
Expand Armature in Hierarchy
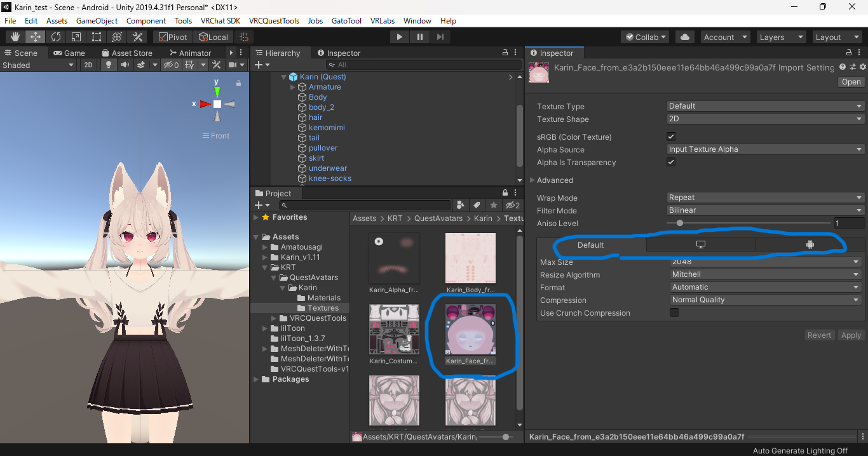pos(293,87)
